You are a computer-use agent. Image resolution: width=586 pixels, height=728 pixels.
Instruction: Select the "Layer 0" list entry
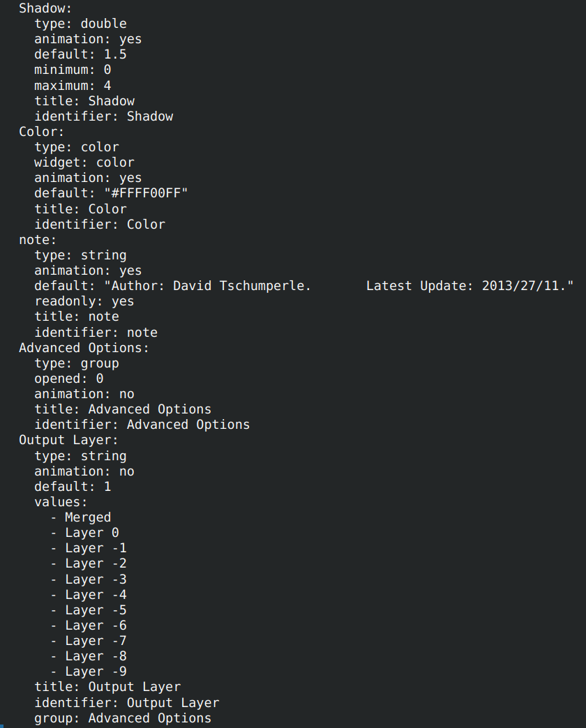click(x=92, y=533)
